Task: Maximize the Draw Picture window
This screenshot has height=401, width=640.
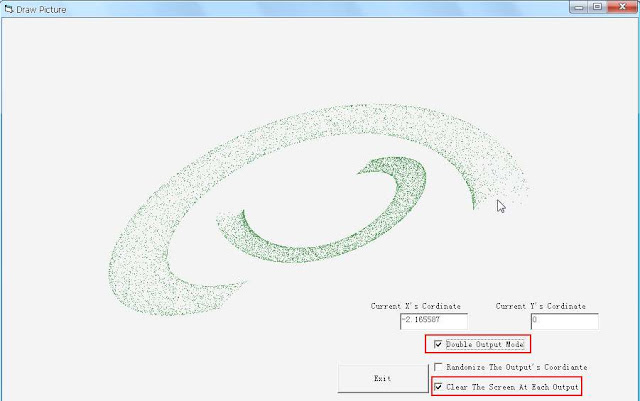Action: 598,7
